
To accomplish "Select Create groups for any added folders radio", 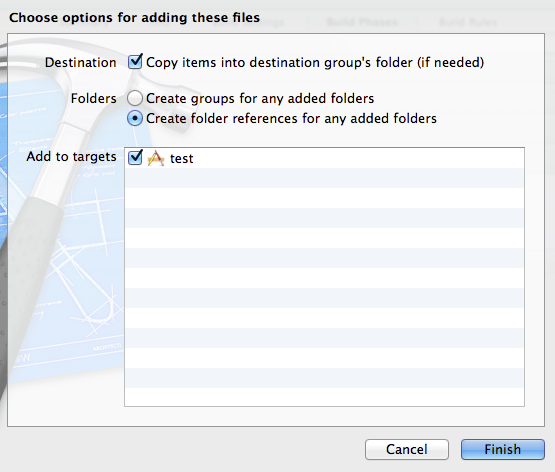I will tap(135, 98).
